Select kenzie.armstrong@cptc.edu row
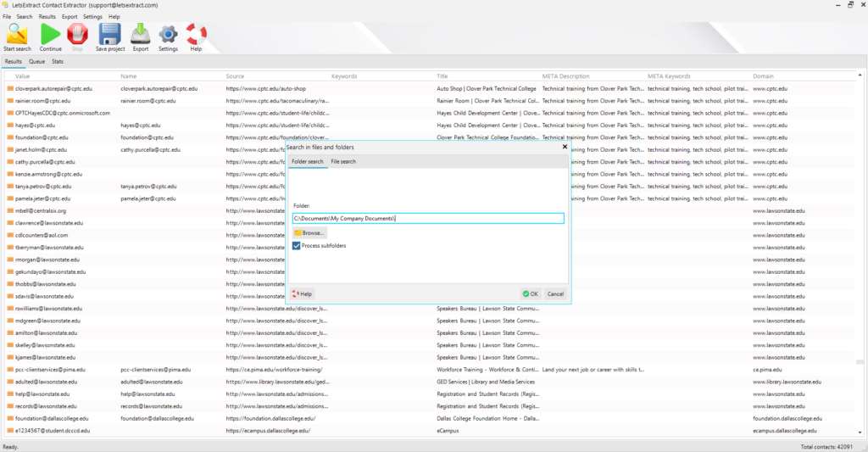 (x=48, y=174)
